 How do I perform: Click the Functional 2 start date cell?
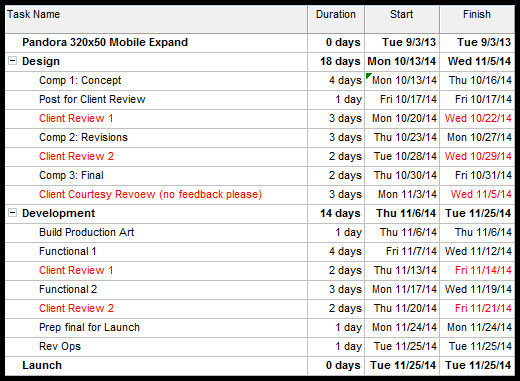(402, 289)
